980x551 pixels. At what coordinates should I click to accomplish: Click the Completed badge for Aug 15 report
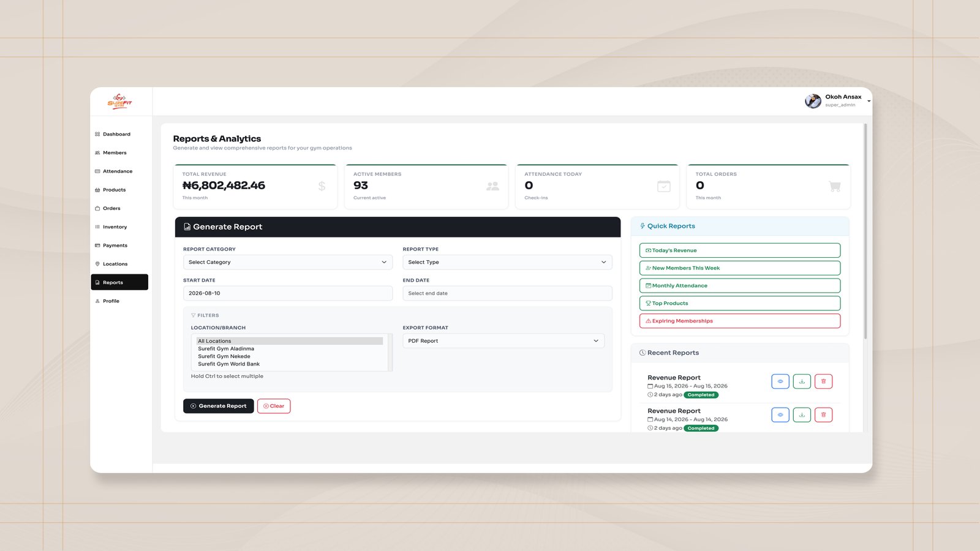pos(701,395)
